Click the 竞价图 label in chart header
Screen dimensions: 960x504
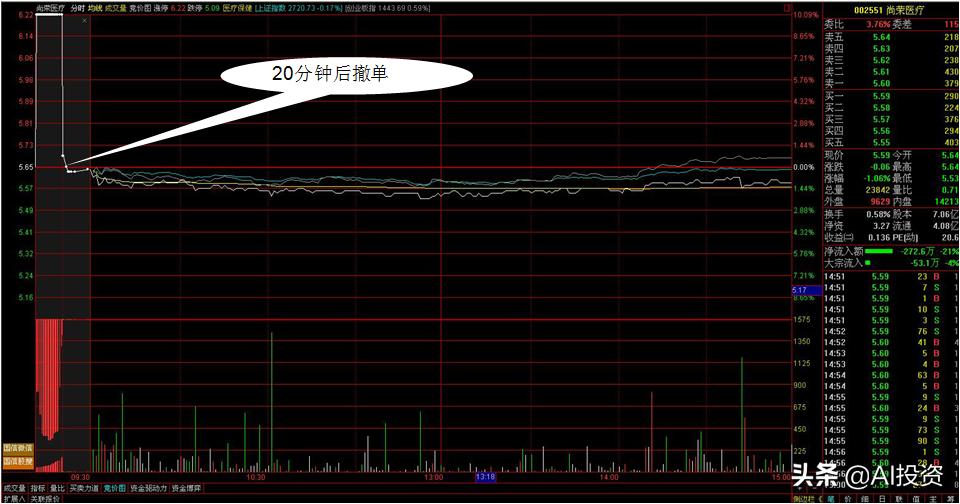click(140, 9)
